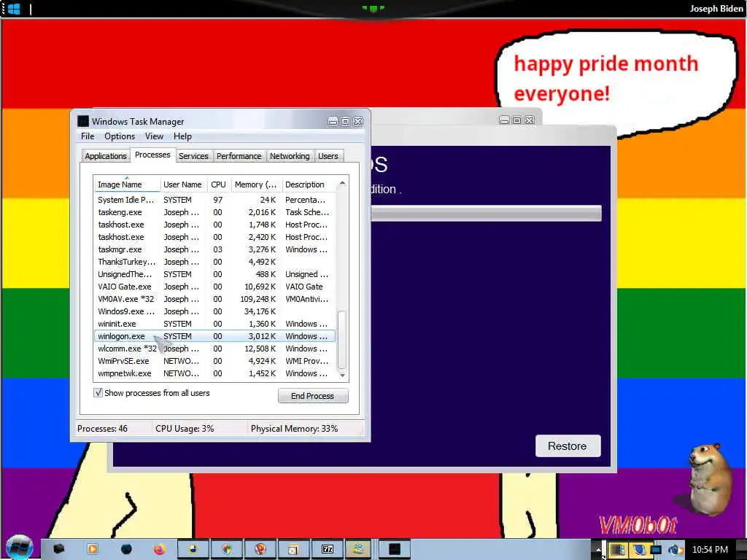747x560 pixels.
Task: Open the colorful shield taskbar button
Action: point(227,549)
